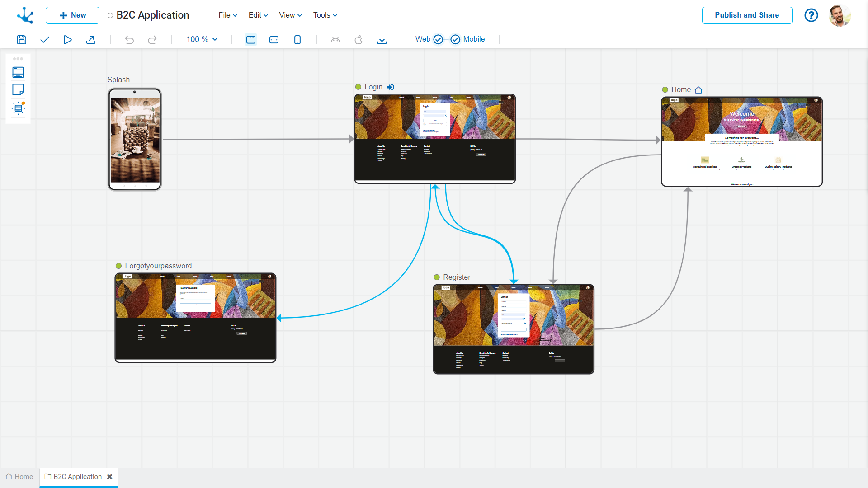Expand the View dropdown menu
The image size is (868, 488).
290,15
